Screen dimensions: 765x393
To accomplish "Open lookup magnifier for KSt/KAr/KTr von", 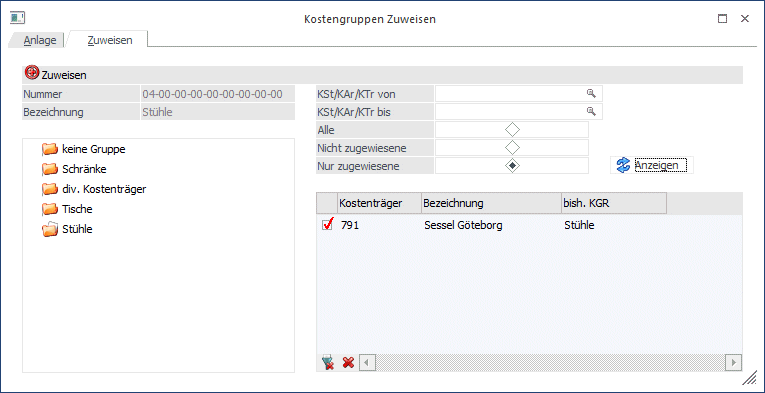I will point(591,94).
